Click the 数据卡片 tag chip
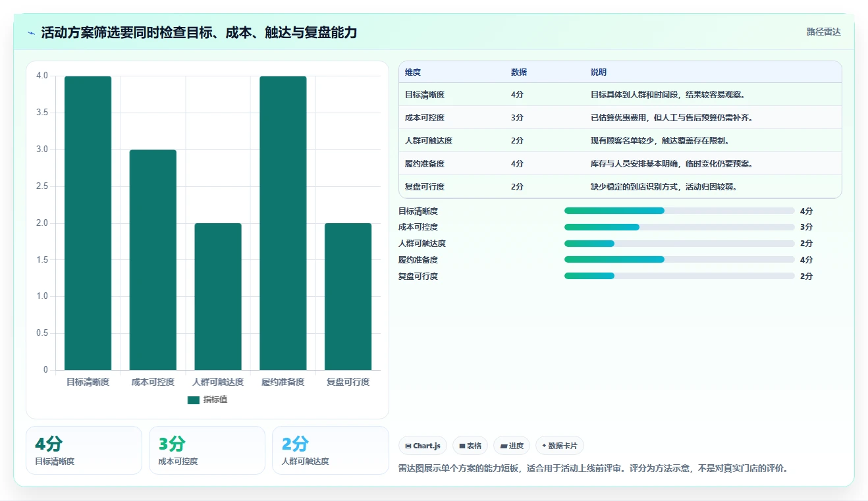This screenshot has width=868, height=501. coord(560,446)
